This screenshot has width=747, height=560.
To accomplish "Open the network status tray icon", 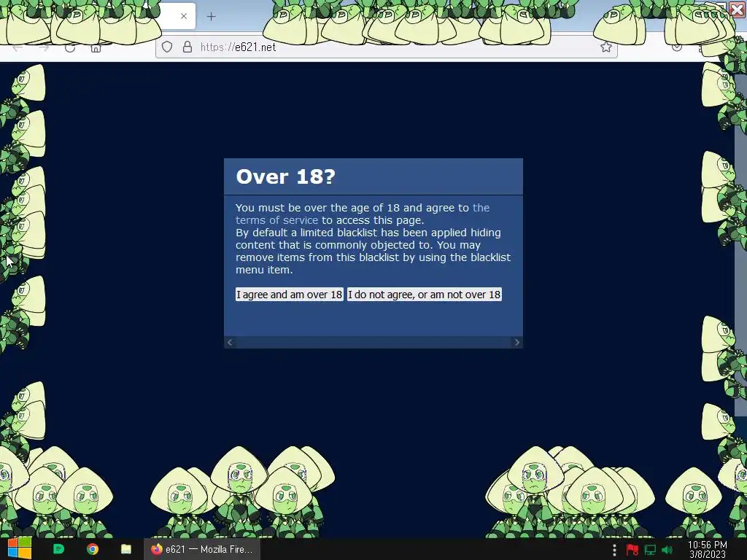I will [650, 550].
